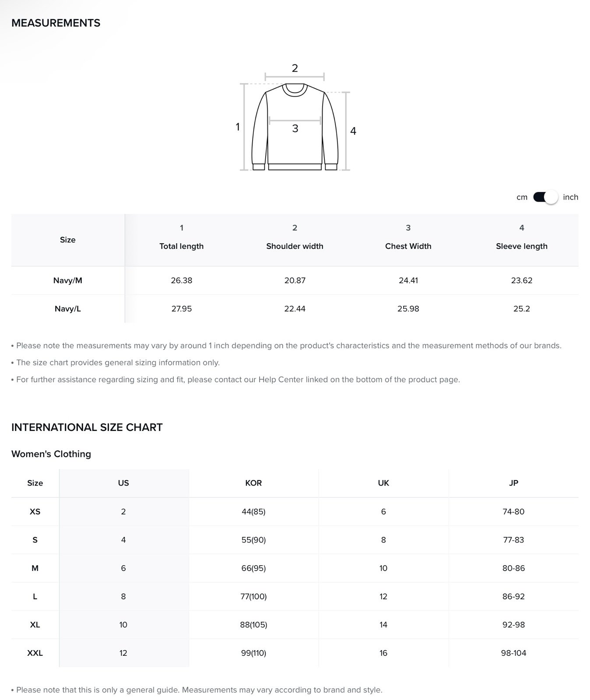The height and width of the screenshot is (700, 590).
Task: Select the Navy/L size row
Action: (295, 309)
